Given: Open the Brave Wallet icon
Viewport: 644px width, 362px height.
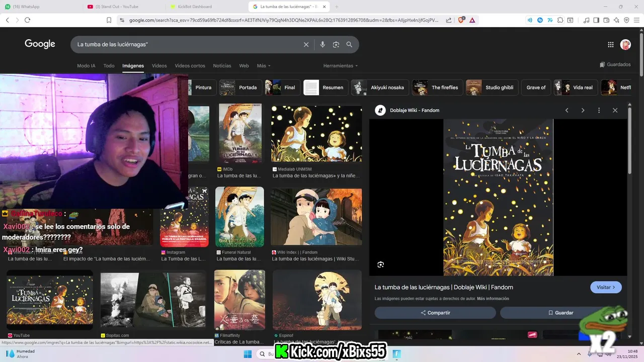Looking at the screenshot, I should coord(606,20).
